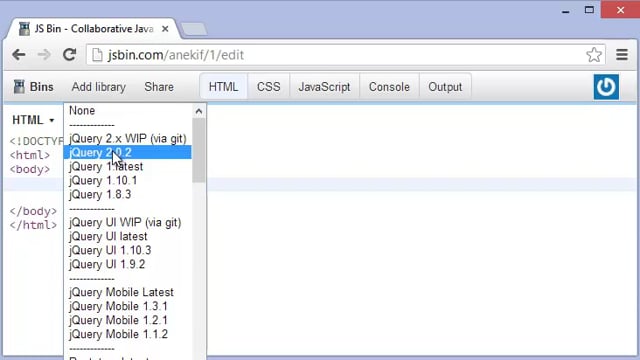Click the </html> line in editor
Image resolution: width=640 pixels, height=360 pixels.
[33, 225]
